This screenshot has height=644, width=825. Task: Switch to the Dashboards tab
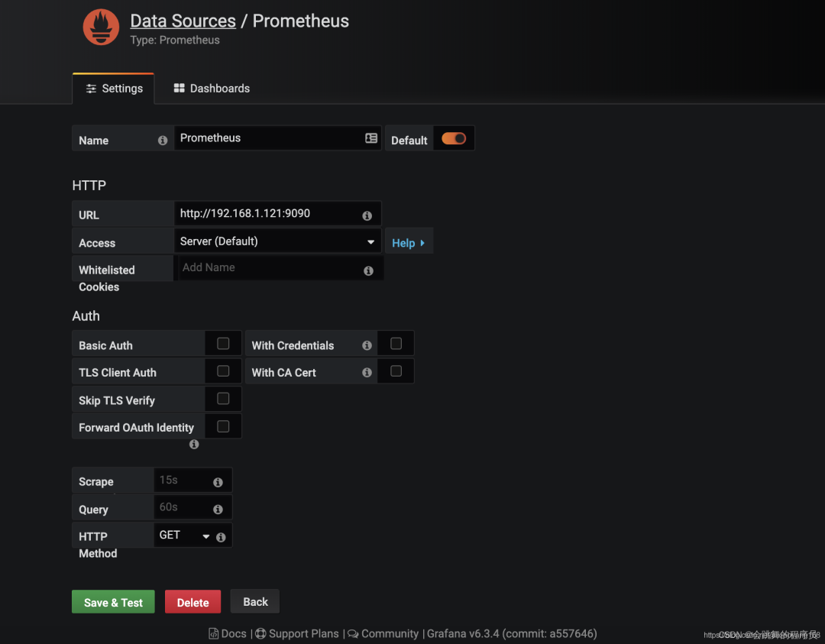(x=212, y=89)
